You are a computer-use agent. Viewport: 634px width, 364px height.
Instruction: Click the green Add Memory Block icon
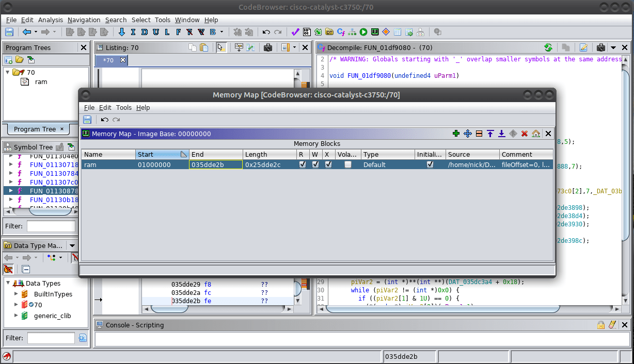click(456, 134)
